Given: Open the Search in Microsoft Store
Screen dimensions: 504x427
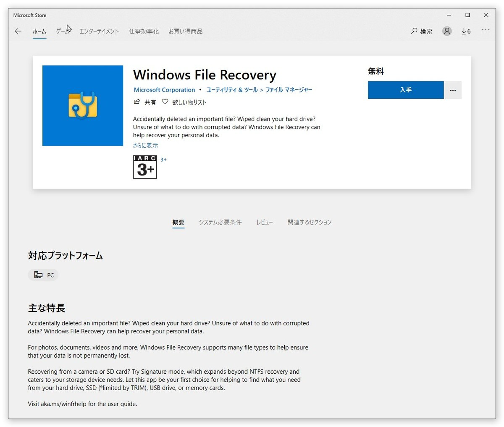Looking at the screenshot, I should [x=421, y=31].
